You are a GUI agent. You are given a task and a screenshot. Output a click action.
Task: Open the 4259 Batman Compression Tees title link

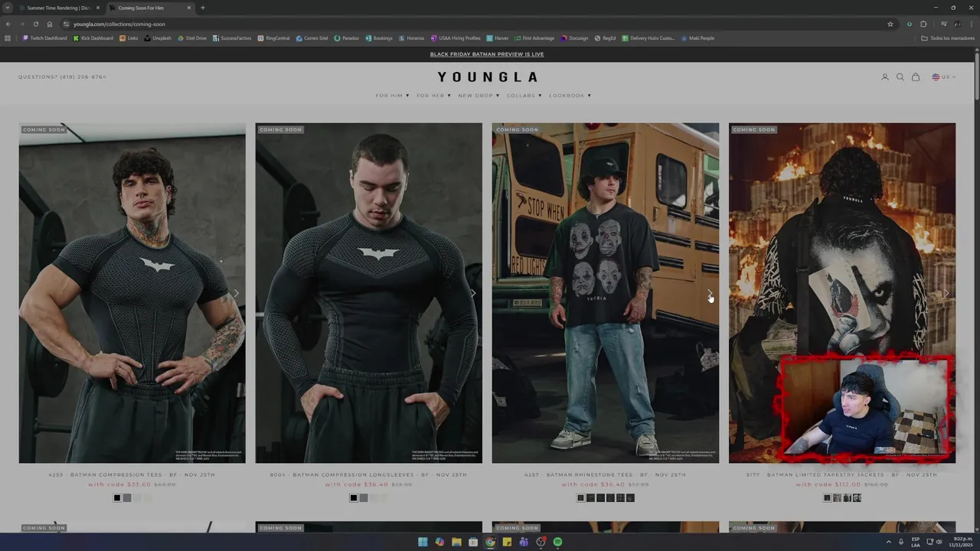click(x=132, y=474)
